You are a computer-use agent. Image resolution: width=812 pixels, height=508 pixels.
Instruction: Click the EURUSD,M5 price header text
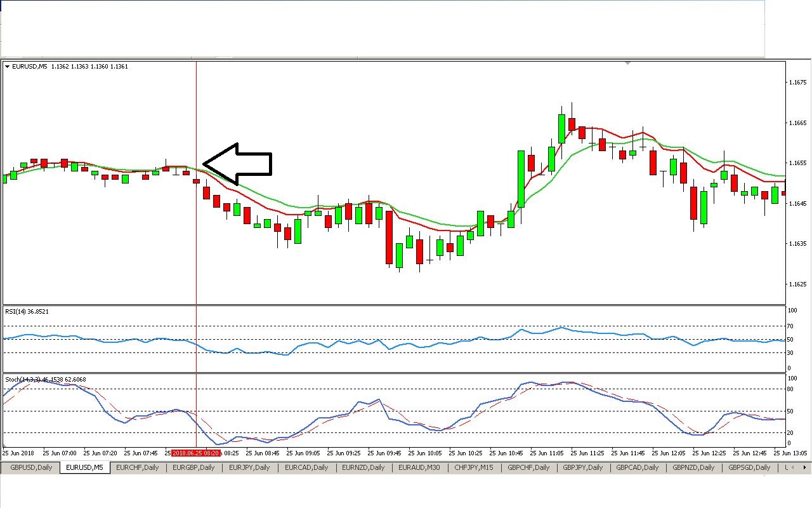pyautogui.click(x=70, y=66)
